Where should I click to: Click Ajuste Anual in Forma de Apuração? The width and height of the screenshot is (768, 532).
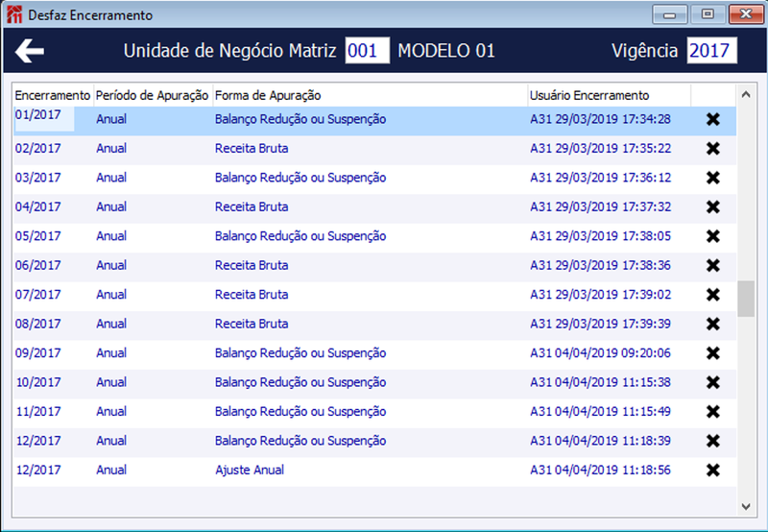[250, 470]
